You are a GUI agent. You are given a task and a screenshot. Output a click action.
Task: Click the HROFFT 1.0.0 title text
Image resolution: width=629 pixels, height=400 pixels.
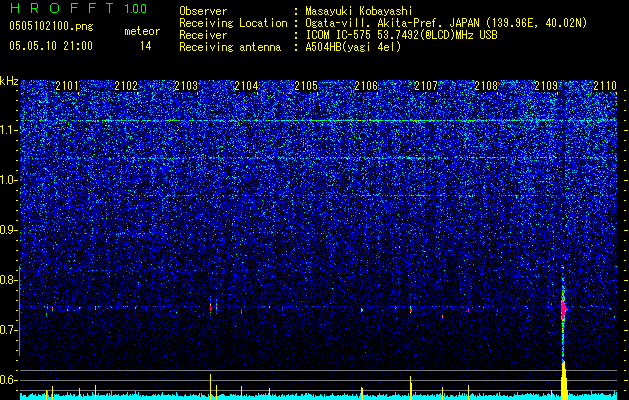pyautogui.click(x=78, y=8)
